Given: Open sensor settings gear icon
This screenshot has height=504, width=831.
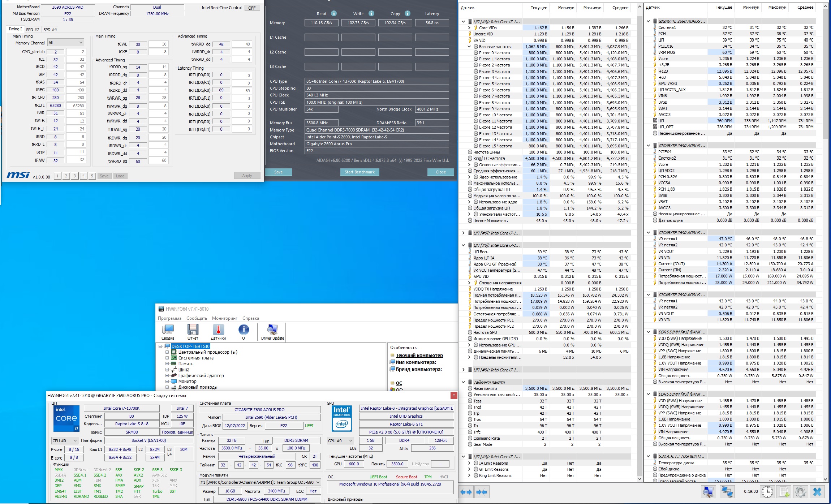Looking at the screenshot, I should click(x=800, y=492).
